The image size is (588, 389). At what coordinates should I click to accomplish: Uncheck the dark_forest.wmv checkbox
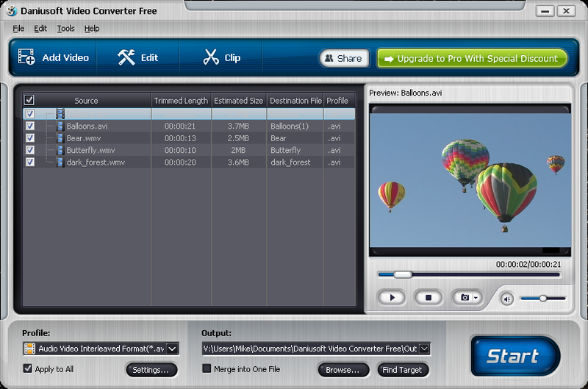[30, 162]
